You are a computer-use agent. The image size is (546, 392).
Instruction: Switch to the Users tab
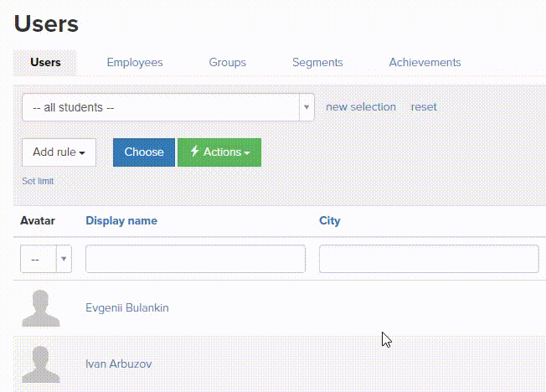pyautogui.click(x=45, y=63)
